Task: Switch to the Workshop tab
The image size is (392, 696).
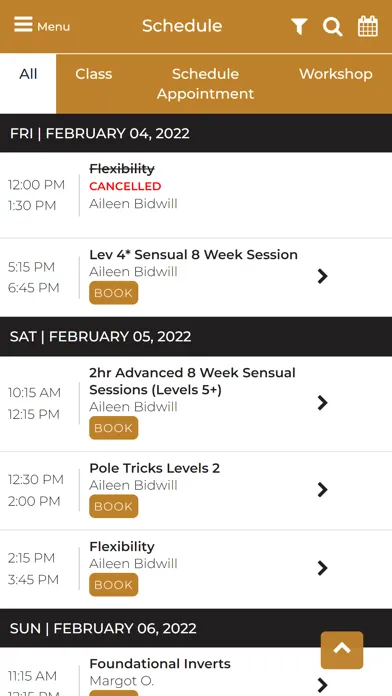Action: 336,74
